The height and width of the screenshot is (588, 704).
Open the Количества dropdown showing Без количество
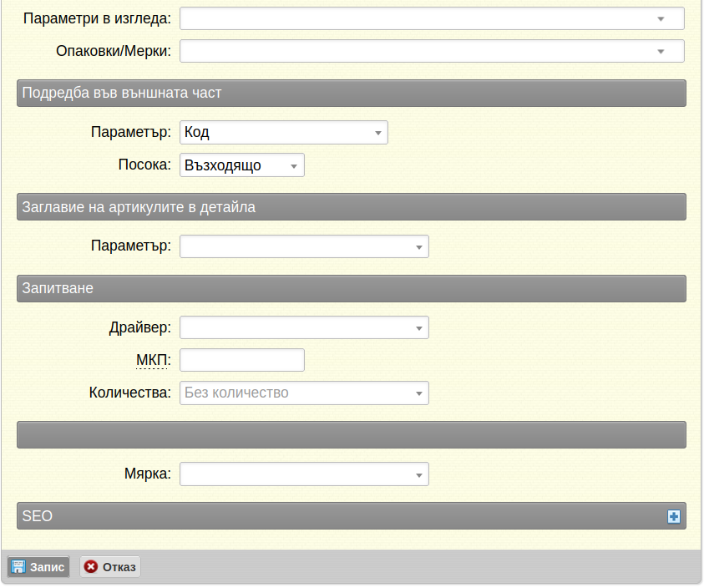[305, 393]
